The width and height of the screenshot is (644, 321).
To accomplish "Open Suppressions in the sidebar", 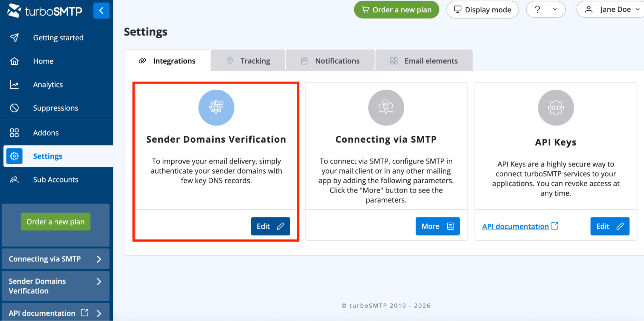I will (56, 108).
